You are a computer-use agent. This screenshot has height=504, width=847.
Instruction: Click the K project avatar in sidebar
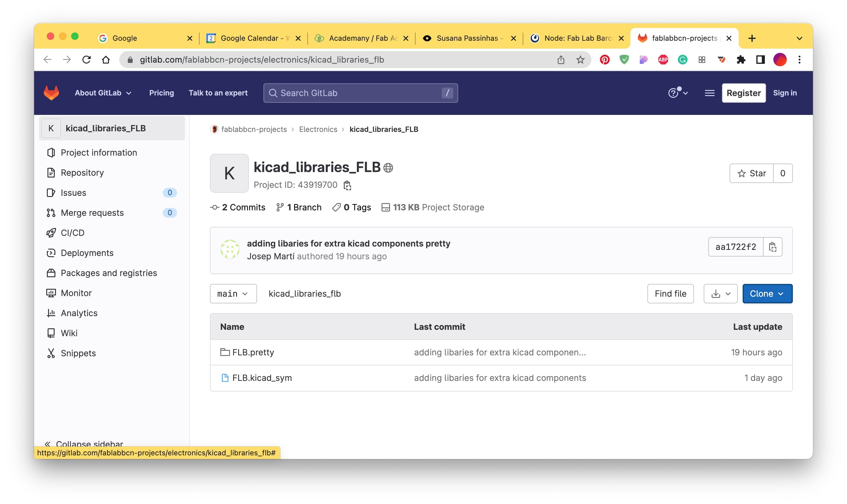pos(51,128)
